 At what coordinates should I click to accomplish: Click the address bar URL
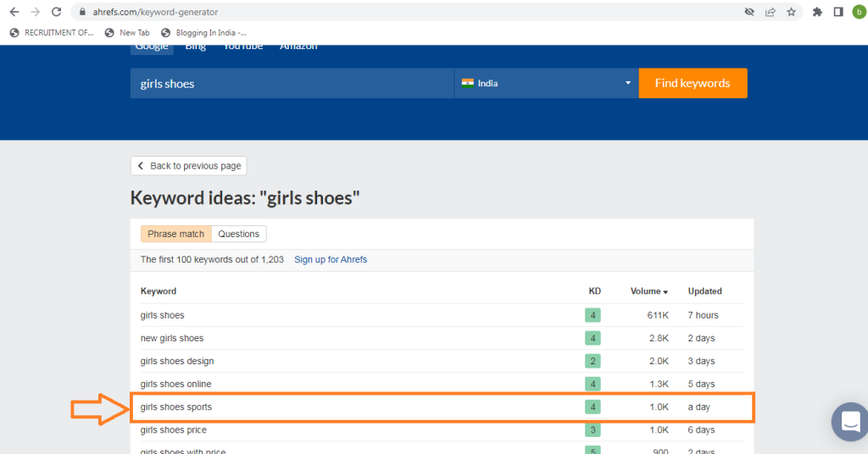[x=155, y=12]
